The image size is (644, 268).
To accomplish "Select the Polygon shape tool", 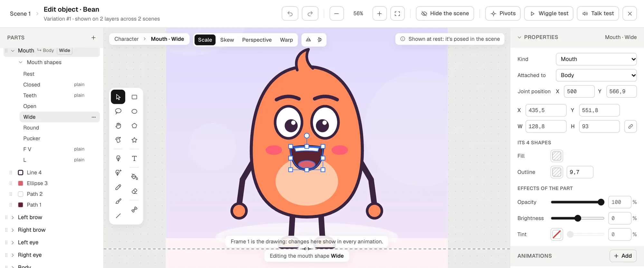I will pos(134,126).
